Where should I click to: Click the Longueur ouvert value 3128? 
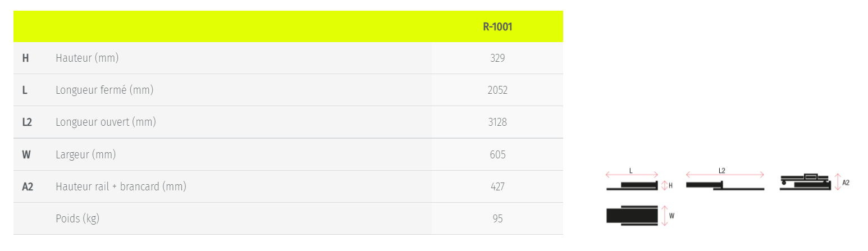[x=497, y=122]
